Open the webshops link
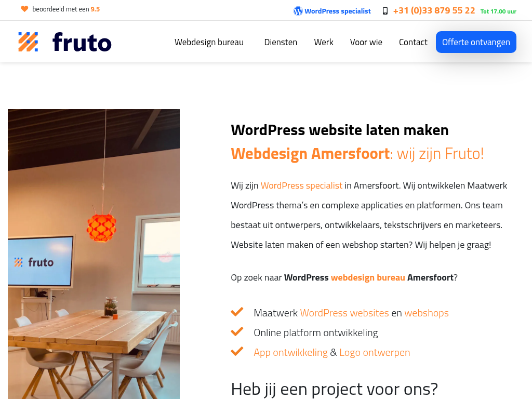532x399 pixels. pos(427,313)
